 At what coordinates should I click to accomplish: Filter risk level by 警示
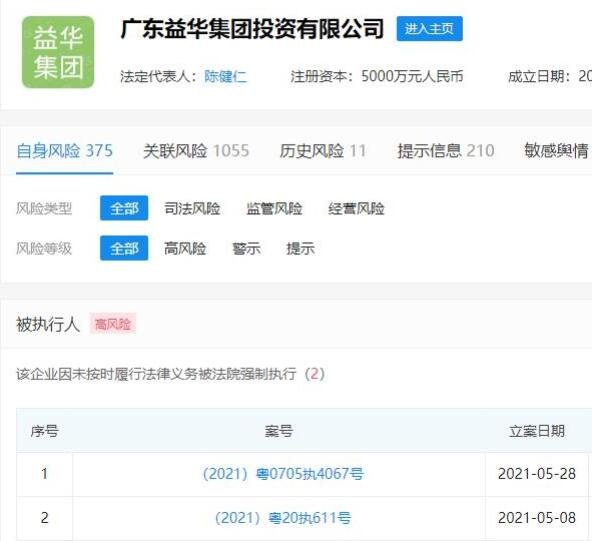[x=246, y=248]
